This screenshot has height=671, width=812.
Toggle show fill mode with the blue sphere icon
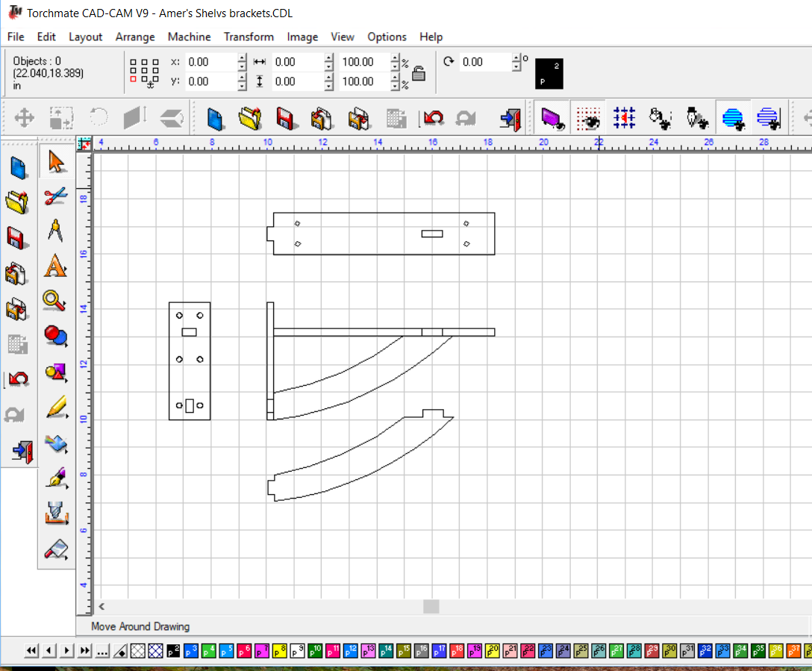pos(733,117)
